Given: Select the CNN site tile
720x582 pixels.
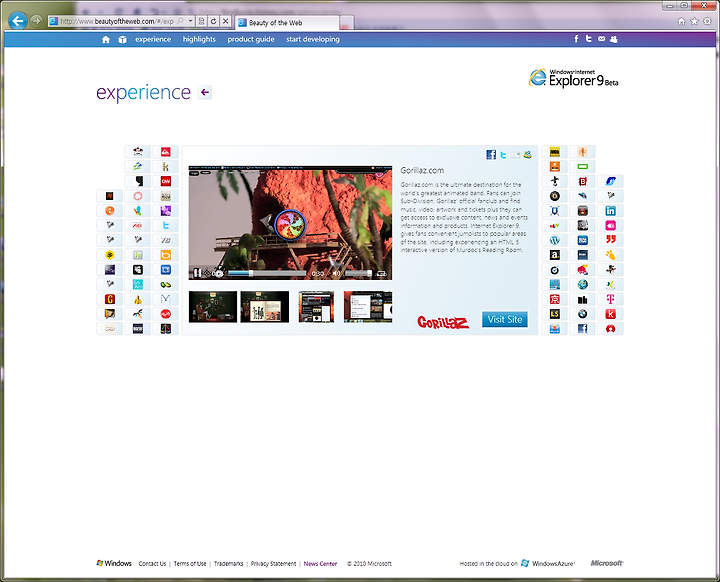Looking at the screenshot, I should click(166, 181).
